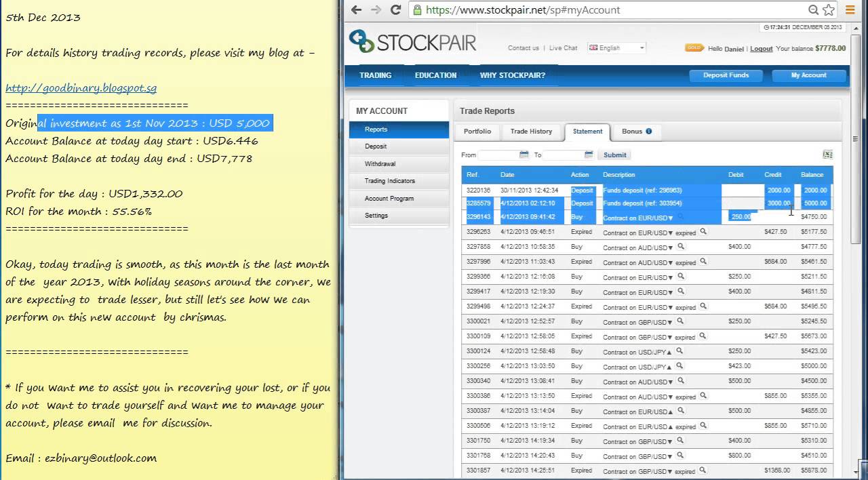This screenshot has height=480, width=868.
Task: View details magnifier for ref 3300340
Action: (x=681, y=381)
